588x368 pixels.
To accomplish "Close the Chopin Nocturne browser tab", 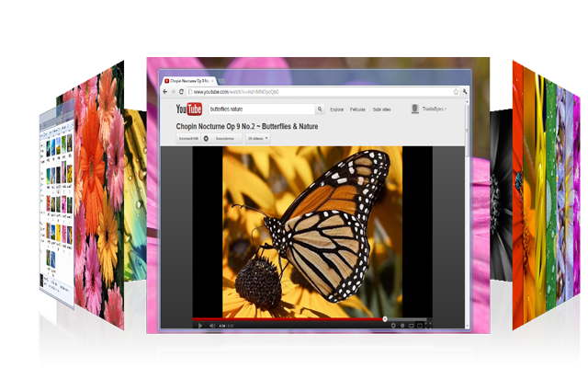I will [x=212, y=81].
